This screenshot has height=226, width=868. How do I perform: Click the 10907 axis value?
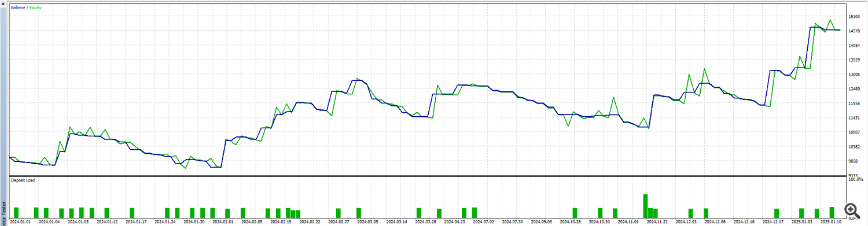click(x=854, y=132)
